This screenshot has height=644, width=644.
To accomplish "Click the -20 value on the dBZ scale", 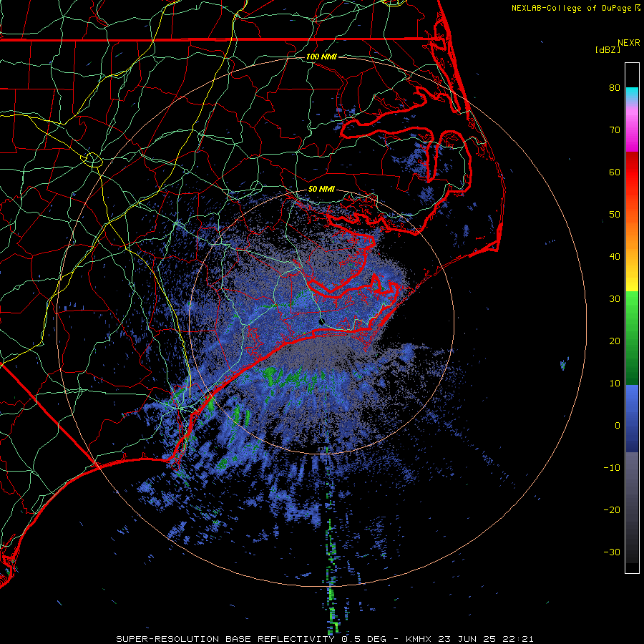I will pos(612,509).
